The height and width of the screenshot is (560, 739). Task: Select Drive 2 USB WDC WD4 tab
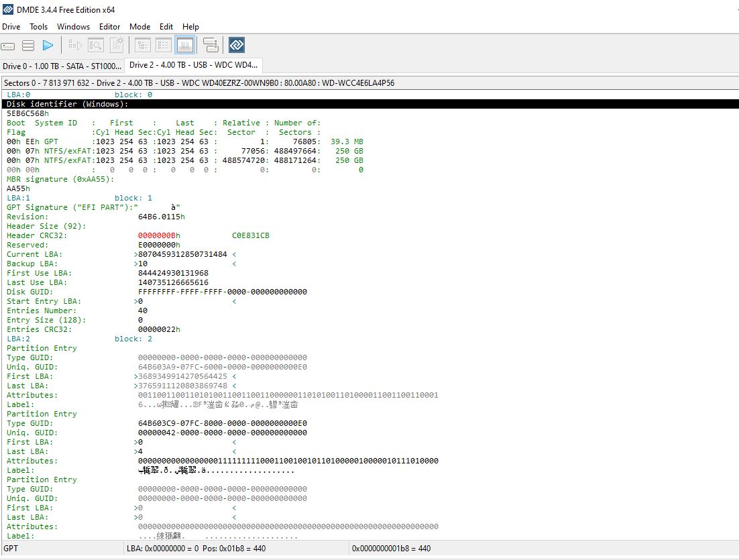(x=194, y=65)
